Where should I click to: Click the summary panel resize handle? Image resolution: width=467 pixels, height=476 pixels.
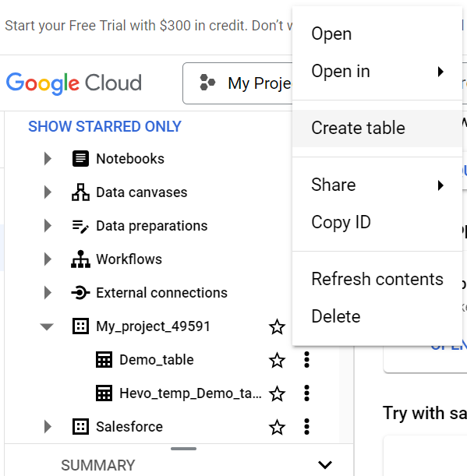tap(183, 449)
